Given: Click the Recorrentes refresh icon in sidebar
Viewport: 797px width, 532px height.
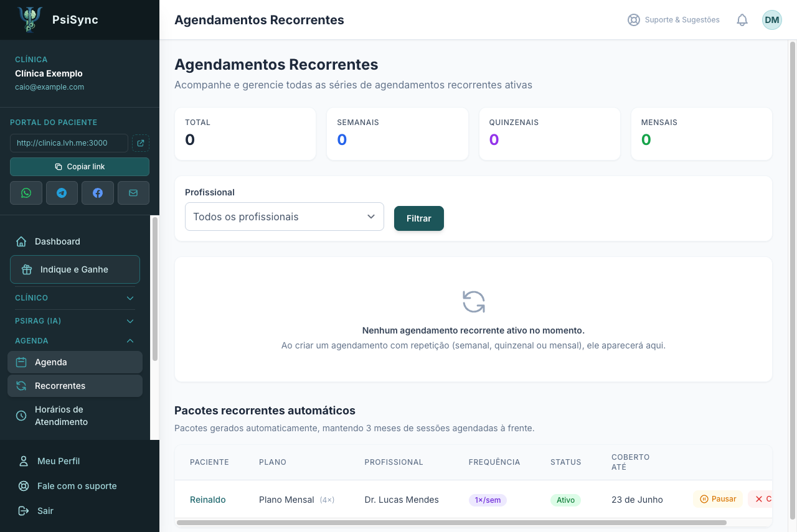Looking at the screenshot, I should point(21,386).
